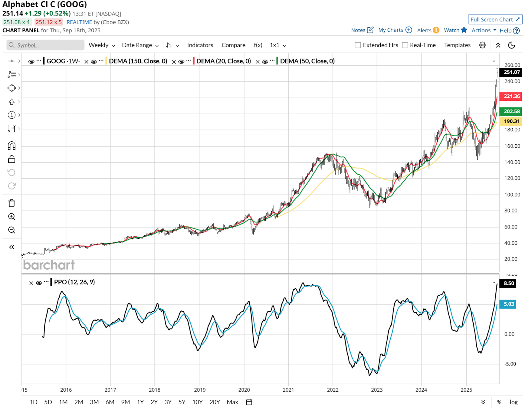Click the Alerts exclamation icon

436,30
